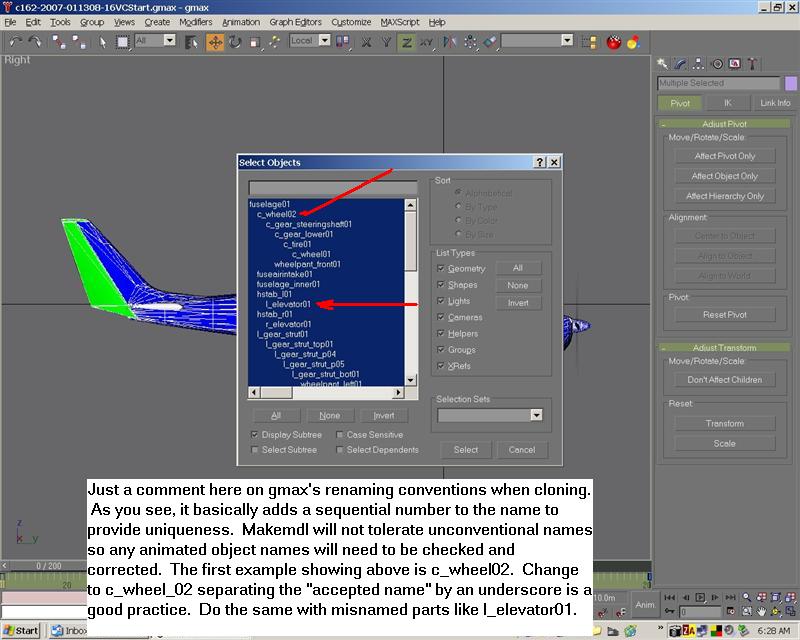Choose the Select Object arrow tool
The width and height of the screenshot is (800, 640).
pos(102,42)
